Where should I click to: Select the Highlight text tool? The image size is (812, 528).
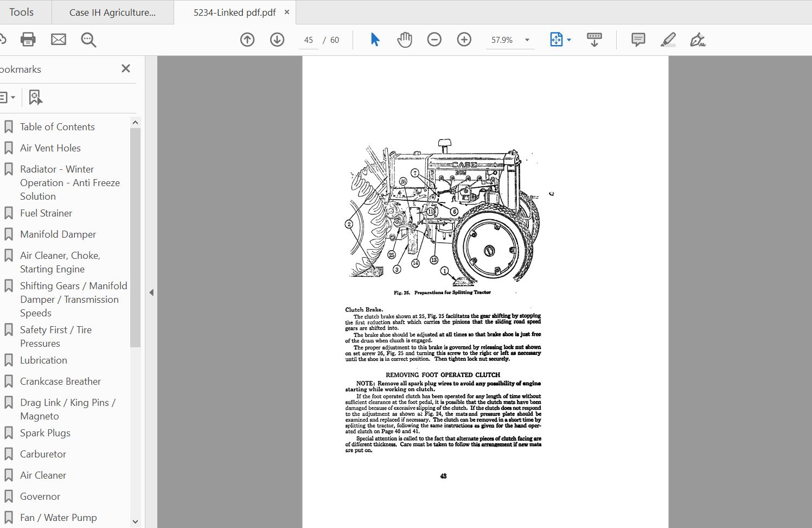click(668, 40)
